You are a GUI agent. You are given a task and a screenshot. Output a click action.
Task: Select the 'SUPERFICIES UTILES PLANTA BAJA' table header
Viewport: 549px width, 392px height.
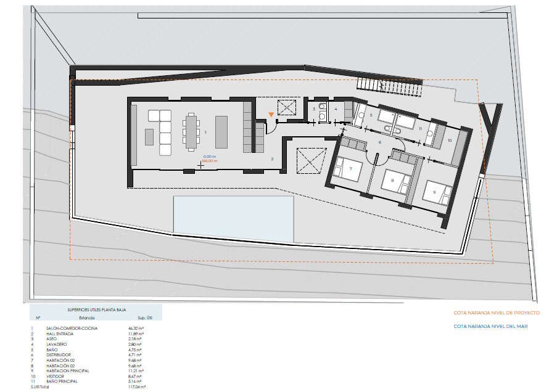tap(96, 310)
